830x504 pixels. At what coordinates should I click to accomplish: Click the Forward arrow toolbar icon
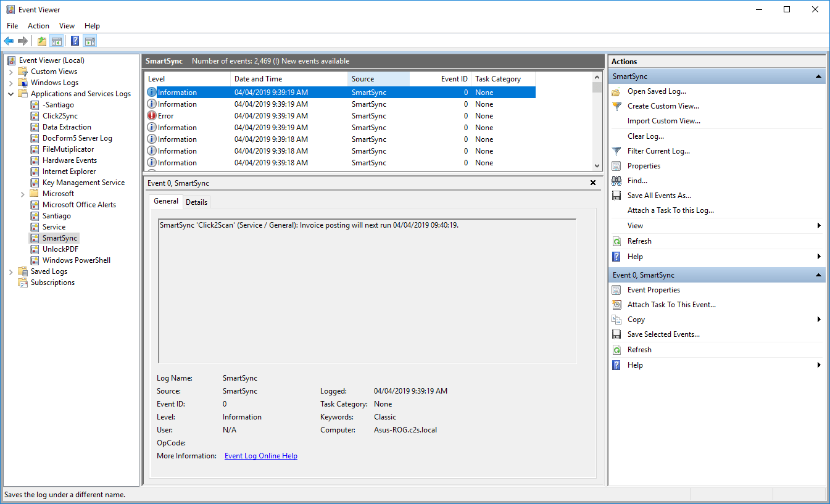tap(23, 41)
